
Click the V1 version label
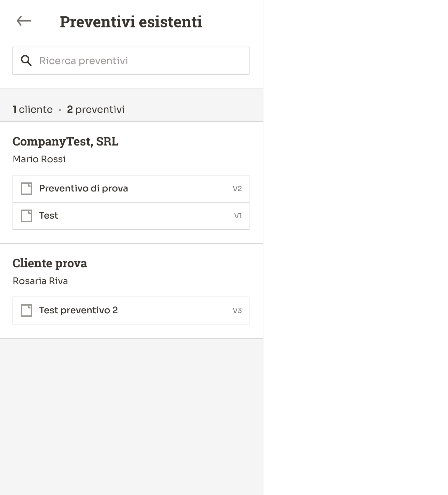[x=238, y=216]
